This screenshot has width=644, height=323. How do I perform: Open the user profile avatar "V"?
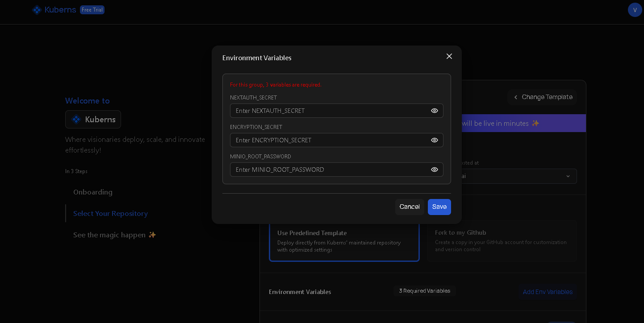point(635,9)
